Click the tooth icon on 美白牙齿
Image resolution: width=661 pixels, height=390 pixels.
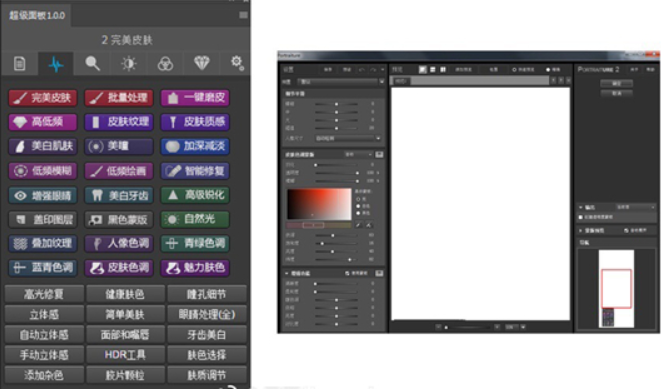97,195
